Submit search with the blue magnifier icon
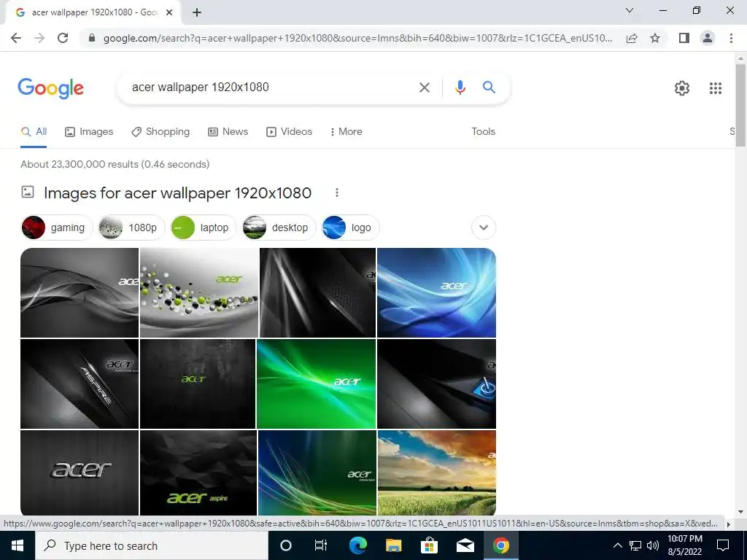Screen dimensions: 747x560 pyautogui.click(x=489, y=87)
